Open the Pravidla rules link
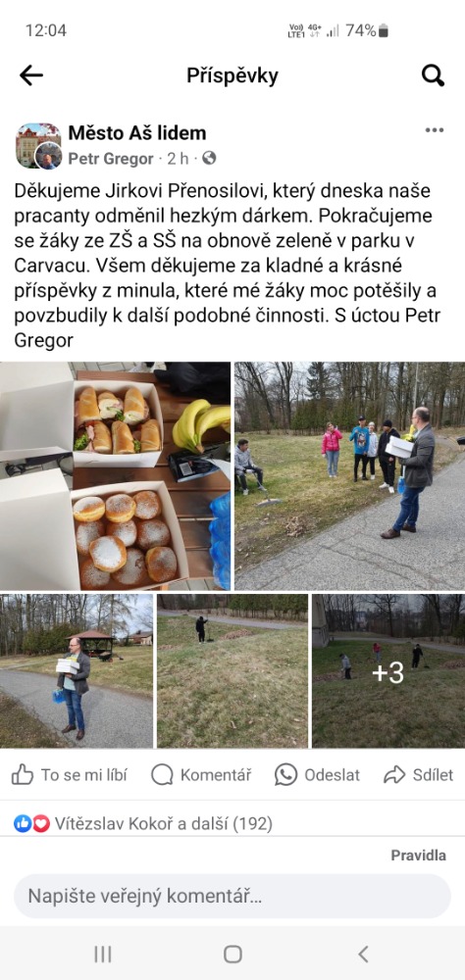465x980 pixels. tap(419, 856)
